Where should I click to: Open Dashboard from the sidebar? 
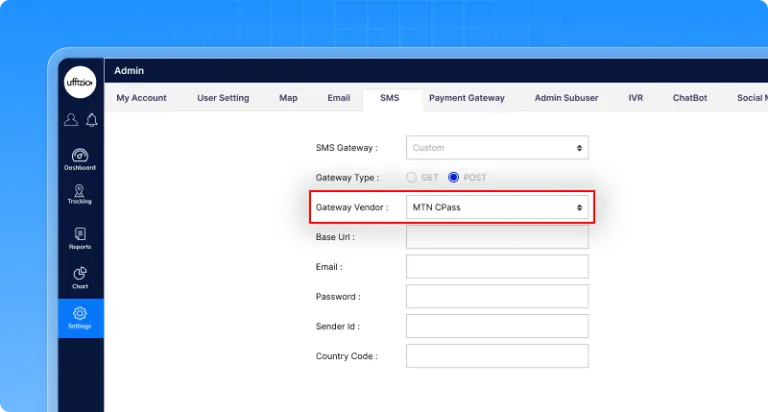(x=80, y=158)
